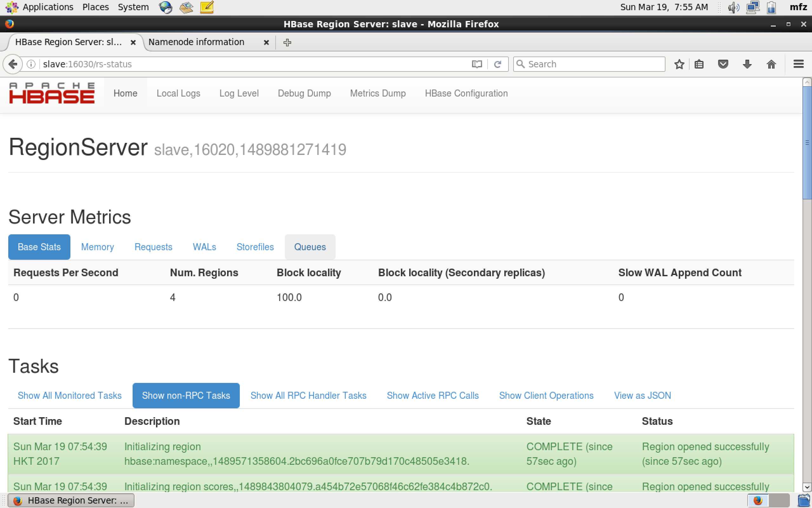Open the Places menu
812x508 pixels.
coord(95,7)
